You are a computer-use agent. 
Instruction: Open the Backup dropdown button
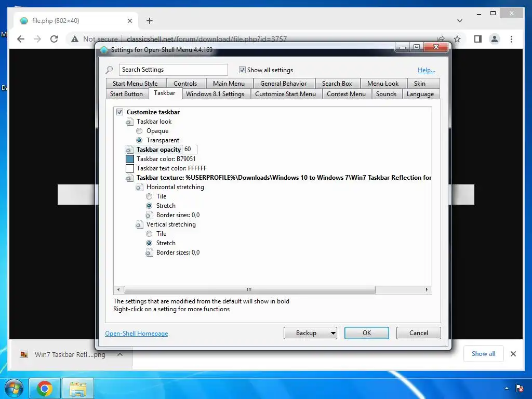(310, 333)
